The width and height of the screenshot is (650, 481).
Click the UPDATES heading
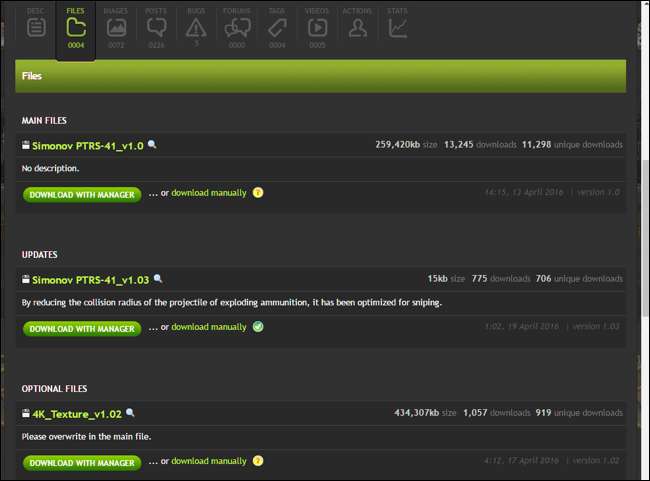39,255
